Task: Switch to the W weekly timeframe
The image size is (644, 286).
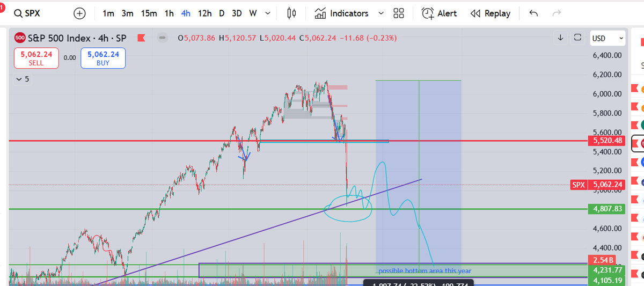Action: (x=252, y=13)
